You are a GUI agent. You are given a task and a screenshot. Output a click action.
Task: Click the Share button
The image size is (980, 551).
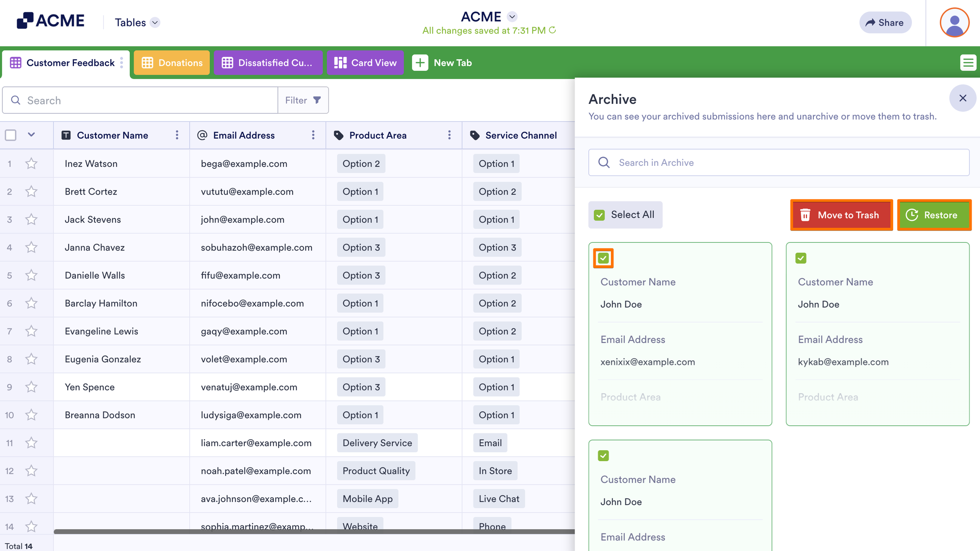pyautogui.click(x=885, y=23)
